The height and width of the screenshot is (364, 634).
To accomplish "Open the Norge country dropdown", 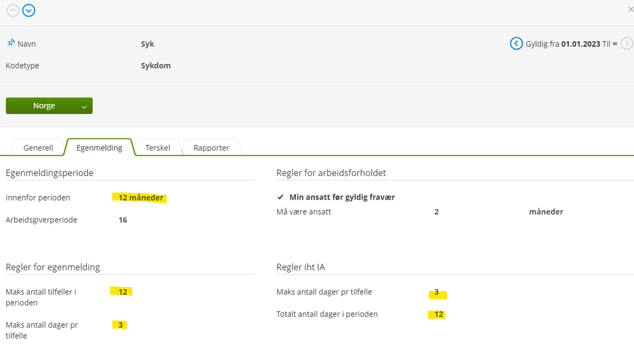I will point(50,105).
